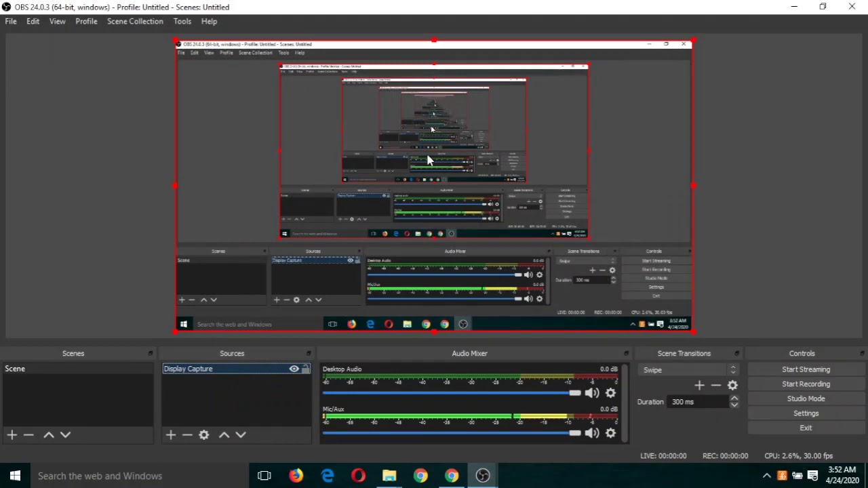Open File Explorer from the taskbar
Viewport: 868px width, 488px height.
389,476
